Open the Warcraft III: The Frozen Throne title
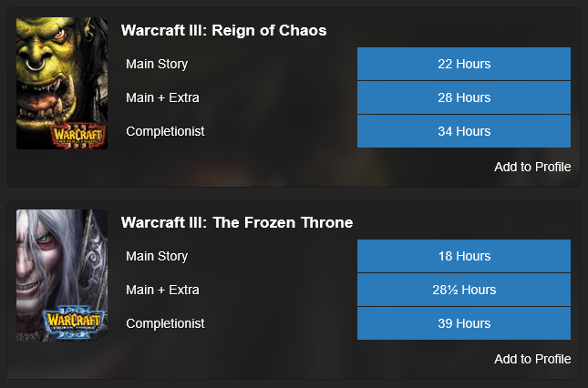 [236, 222]
